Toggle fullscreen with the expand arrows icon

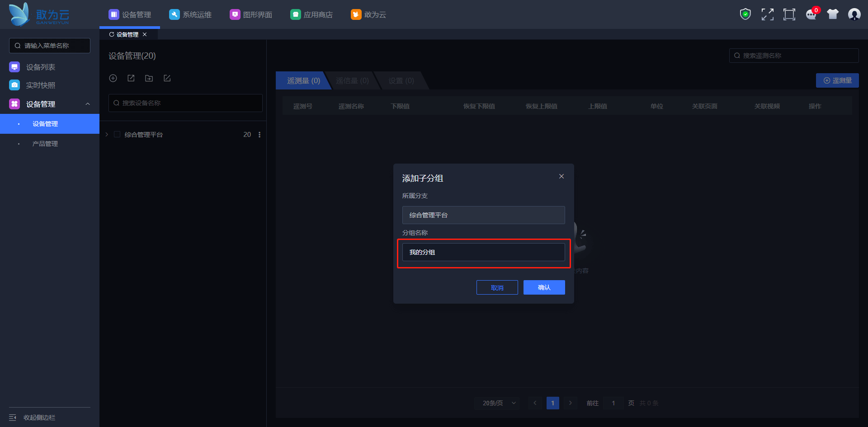[767, 14]
